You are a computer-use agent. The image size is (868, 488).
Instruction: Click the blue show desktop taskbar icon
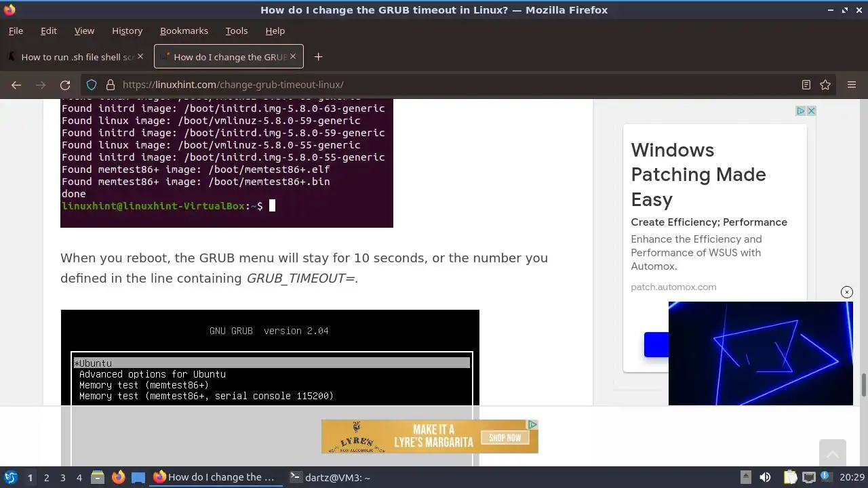click(138, 477)
